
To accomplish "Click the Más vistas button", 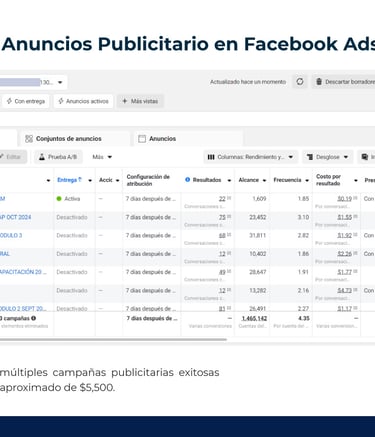I will click(x=140, y=101).
